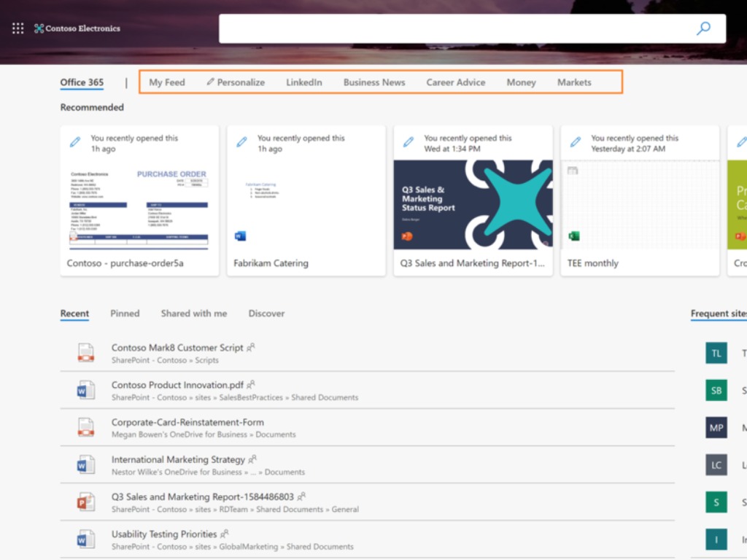
Task: Click the PowerPoint icon beside Q3 Sales file
Action: click(x=86, y=502)
